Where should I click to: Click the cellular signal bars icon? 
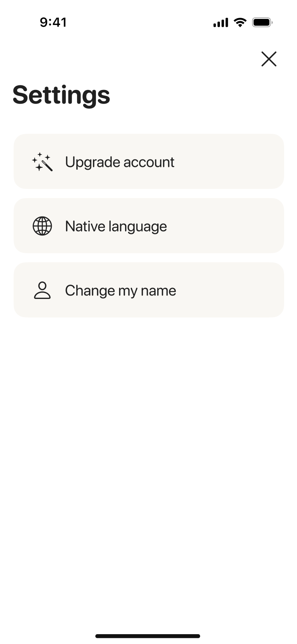click(x=221, y=23)
